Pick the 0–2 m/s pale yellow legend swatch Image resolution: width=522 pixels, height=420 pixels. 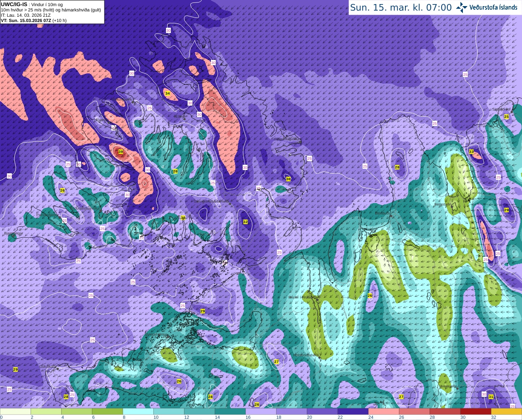(15, 411)
